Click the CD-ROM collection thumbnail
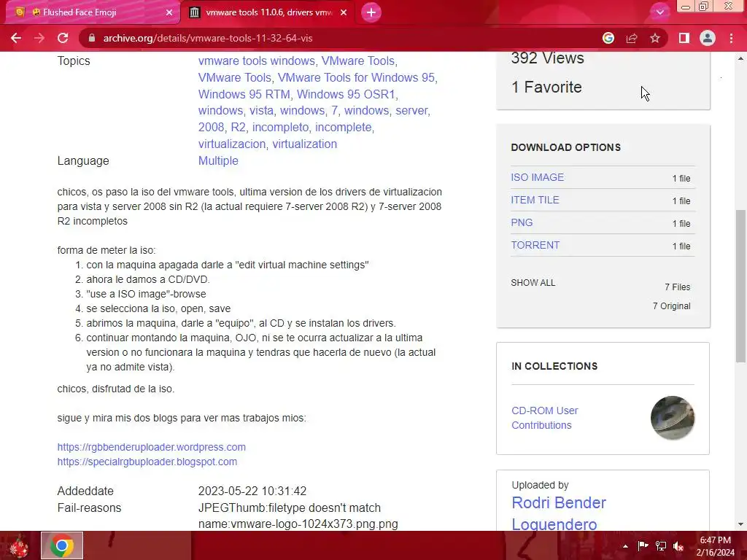Viewport: 747px width, 560px height. 672,418
